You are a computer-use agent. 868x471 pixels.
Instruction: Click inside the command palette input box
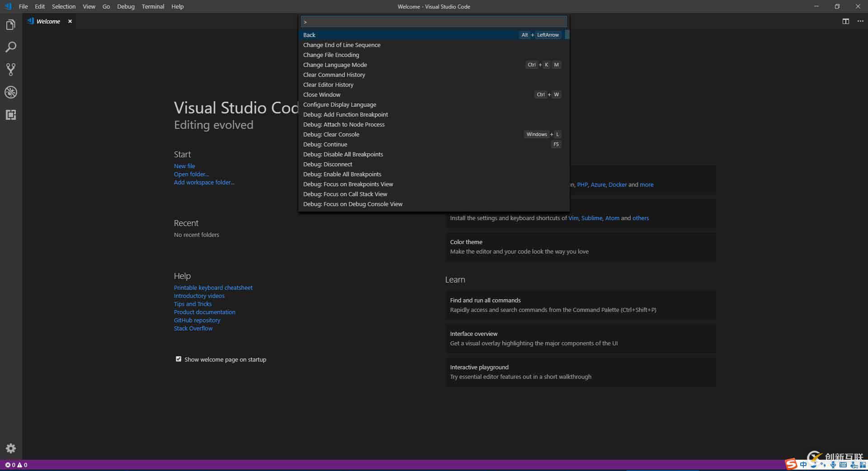(433, 21)
